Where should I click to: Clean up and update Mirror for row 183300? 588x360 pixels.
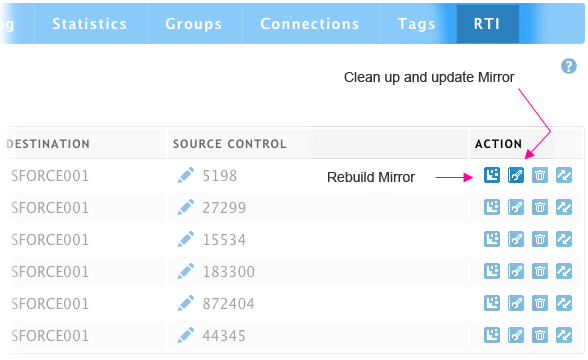tap(516, 271)
